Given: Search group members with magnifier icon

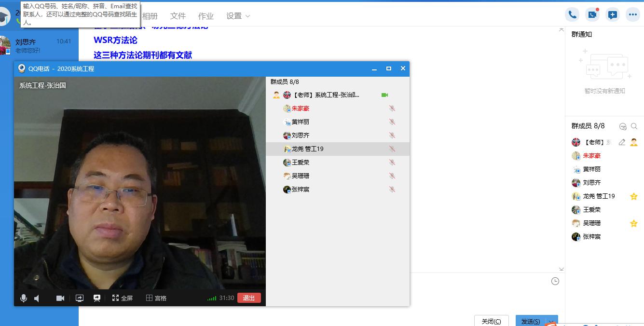Looking at the screenshot, I should tap(634, 126).
